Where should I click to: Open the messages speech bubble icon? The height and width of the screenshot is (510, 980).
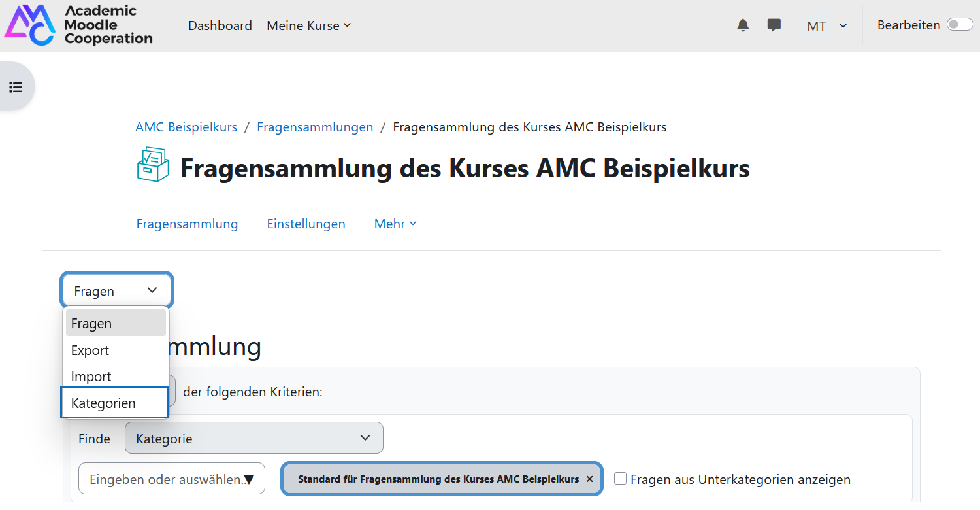pos(774,25)
